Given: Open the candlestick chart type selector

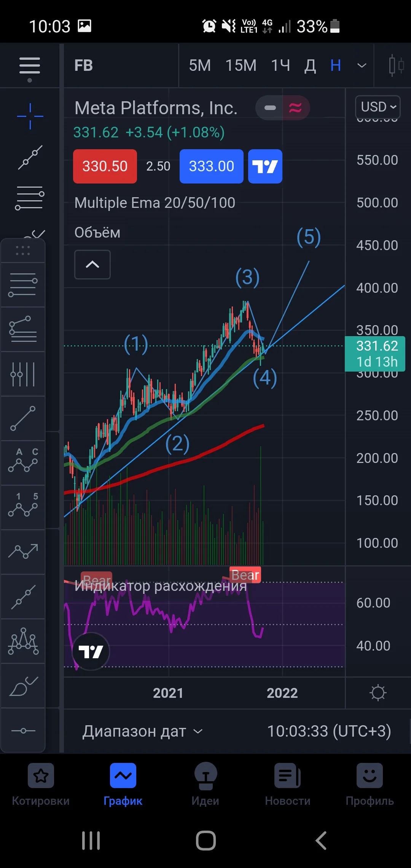Looking at the screenshot, I should pos(396,65).
